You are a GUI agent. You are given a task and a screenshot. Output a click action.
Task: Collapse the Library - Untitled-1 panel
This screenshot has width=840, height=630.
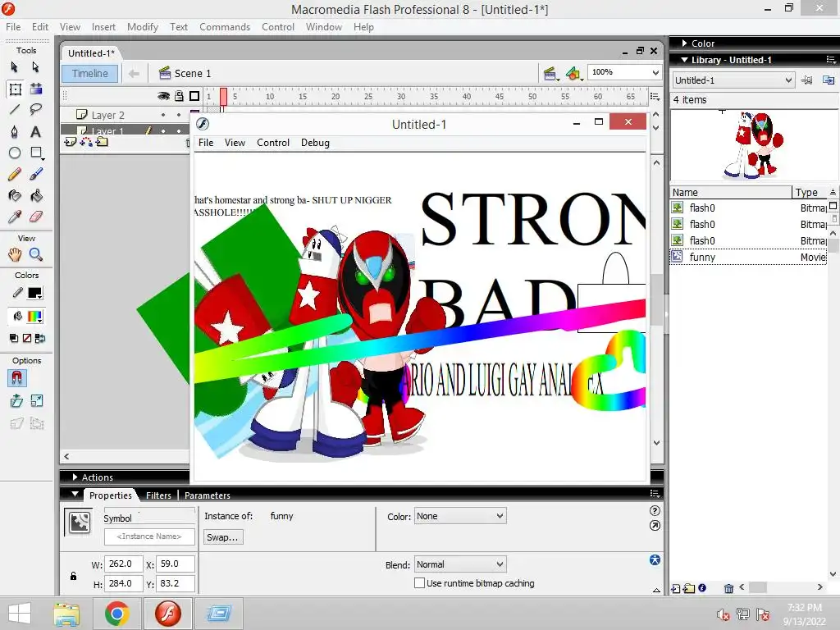point(685,59)
